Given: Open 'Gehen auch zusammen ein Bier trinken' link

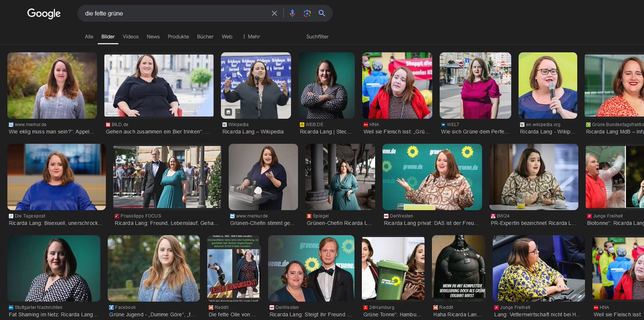Looking at the screenshot, I should 158,131.
